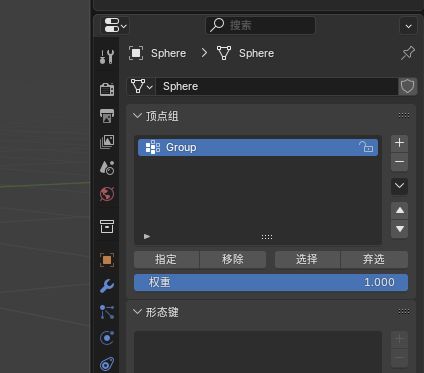Open the View Layer properties tab
The height and width of the screenshot is (373, 424).
click(x=107, y=142)
